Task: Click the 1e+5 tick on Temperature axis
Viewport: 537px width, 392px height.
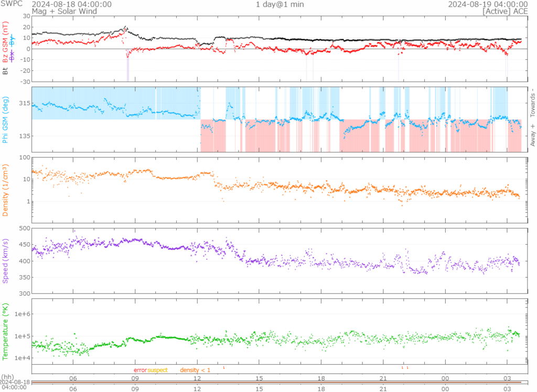Action: (x=23, y=336)
